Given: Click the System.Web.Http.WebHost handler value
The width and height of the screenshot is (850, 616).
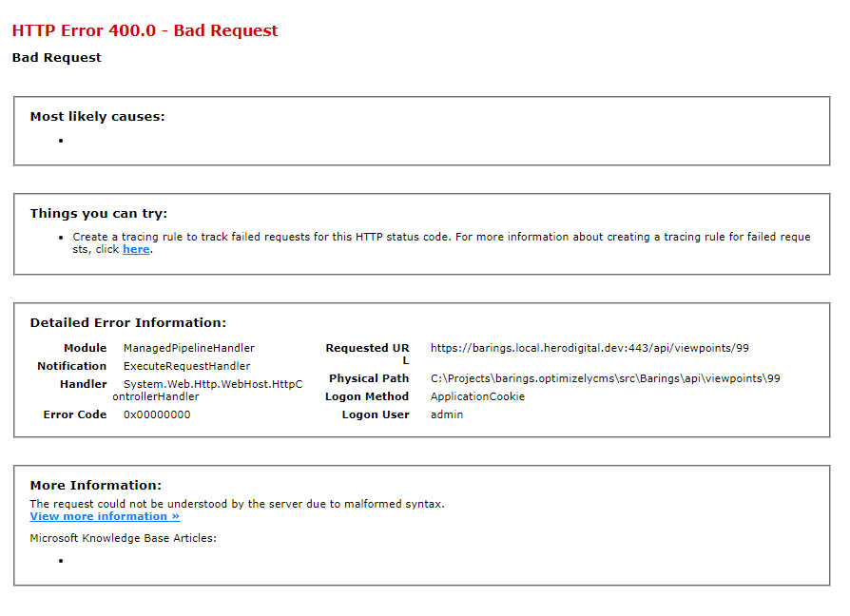Looking at the screenshot, I should click(x=212, y=384).
